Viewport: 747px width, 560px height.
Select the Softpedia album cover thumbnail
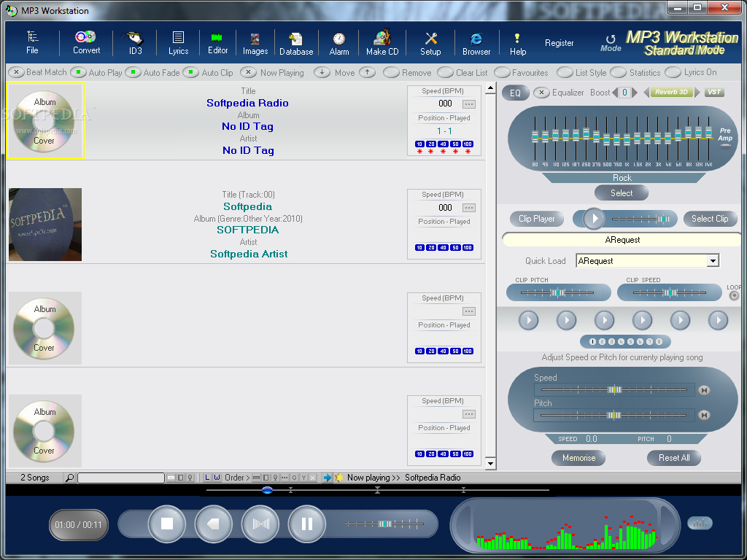[x=45, y=225]
